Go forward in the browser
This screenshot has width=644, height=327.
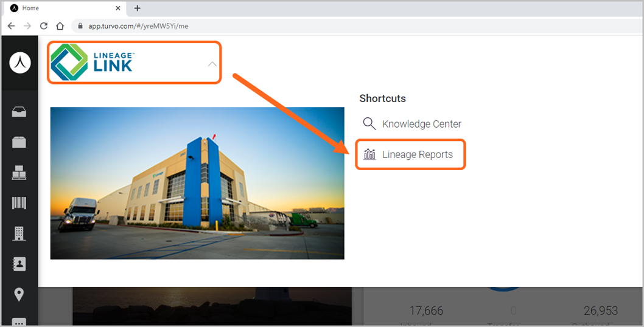coord(27,26)
